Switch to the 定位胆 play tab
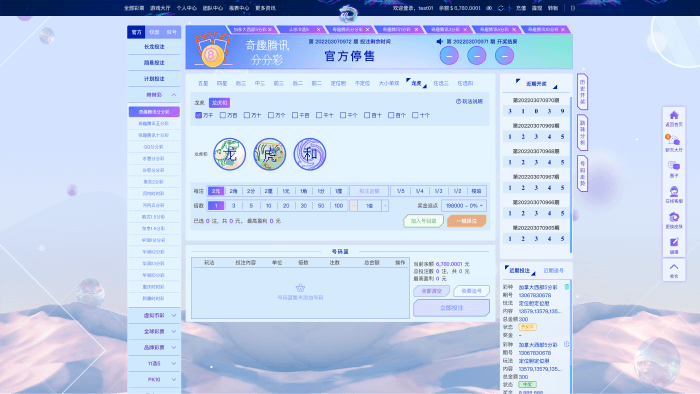700x394 pixels. pyautogui.click(x=338, y=83)
